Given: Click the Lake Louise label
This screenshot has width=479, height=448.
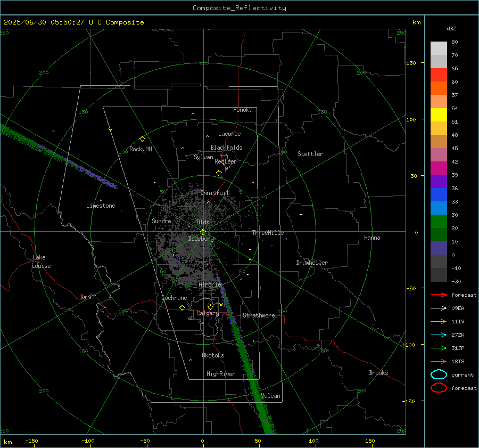Looking at the screenshot, I should click(41, 262).
